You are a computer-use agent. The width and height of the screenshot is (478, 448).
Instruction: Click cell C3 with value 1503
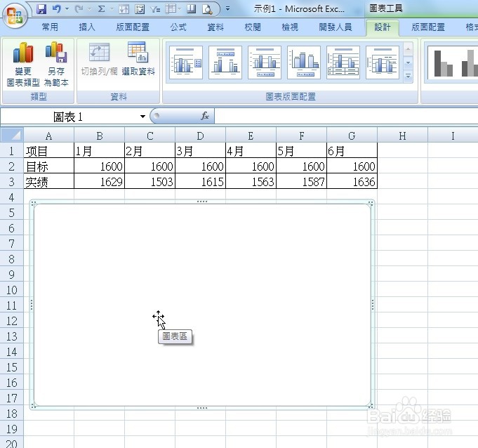click(150, 181)
